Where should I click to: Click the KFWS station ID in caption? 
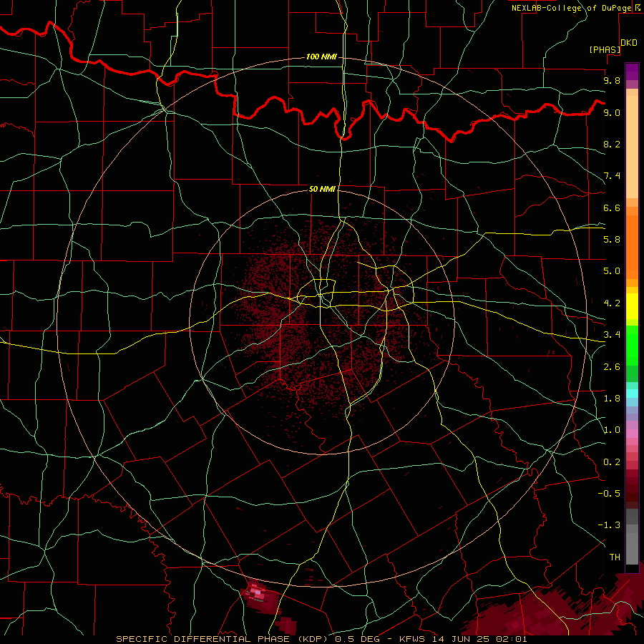click(414, 639)
